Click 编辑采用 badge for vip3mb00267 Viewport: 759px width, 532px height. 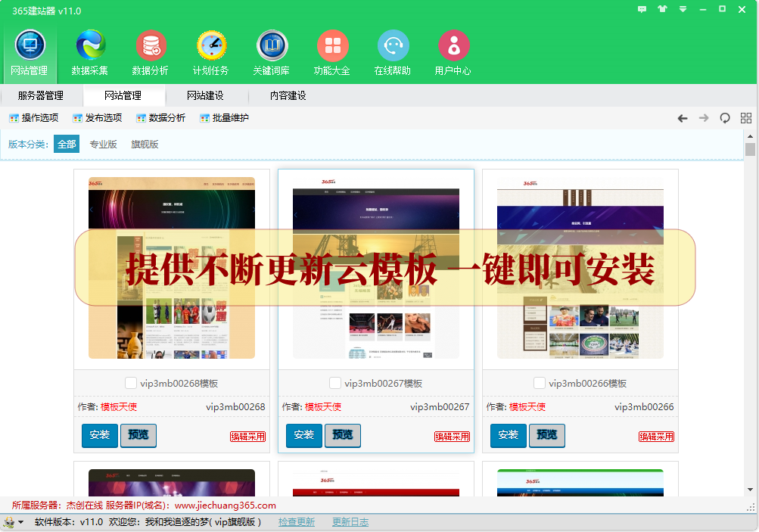tap(452, 437)
